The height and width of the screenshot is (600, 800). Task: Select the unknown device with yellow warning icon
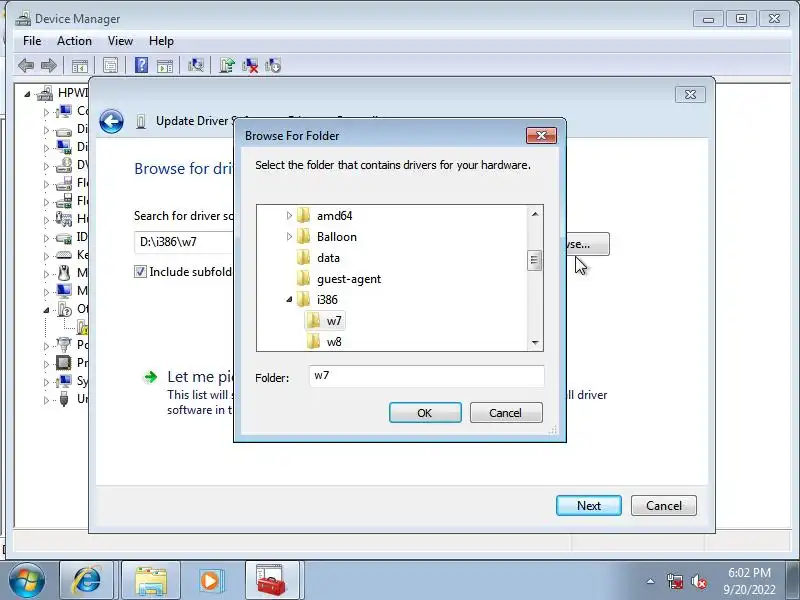82,327
